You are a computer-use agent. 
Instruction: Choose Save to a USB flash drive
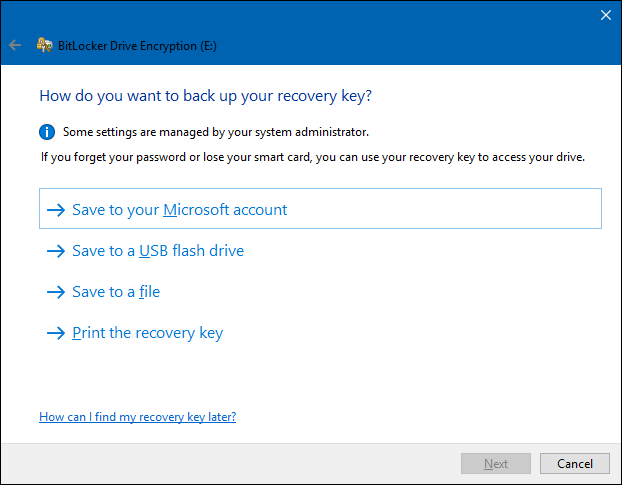tap(158, 251)
